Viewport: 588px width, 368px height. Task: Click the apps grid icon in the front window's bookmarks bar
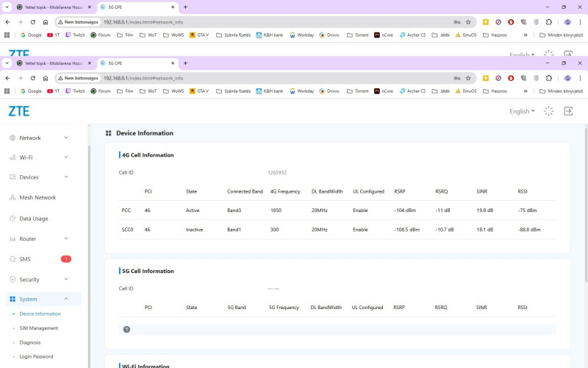(x=7, y=91)
